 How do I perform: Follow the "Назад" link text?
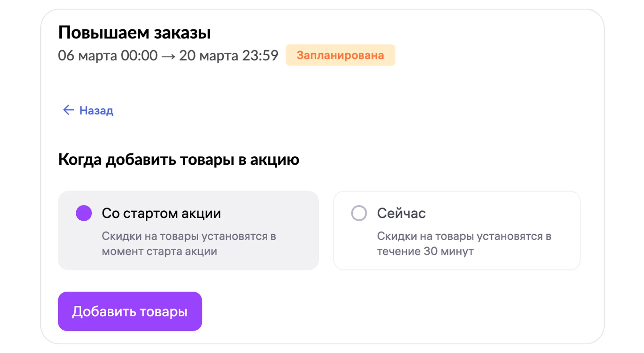[96, 110]
